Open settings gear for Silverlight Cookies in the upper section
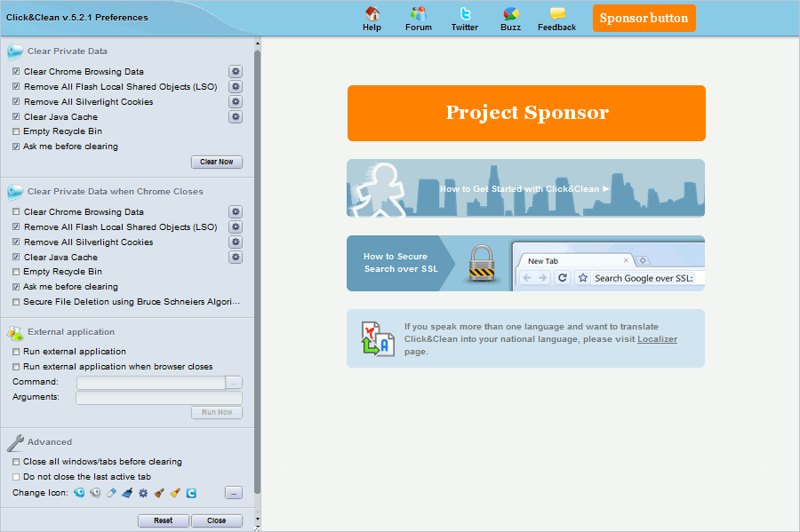The image size is (800, 532). tap(236, 101)
